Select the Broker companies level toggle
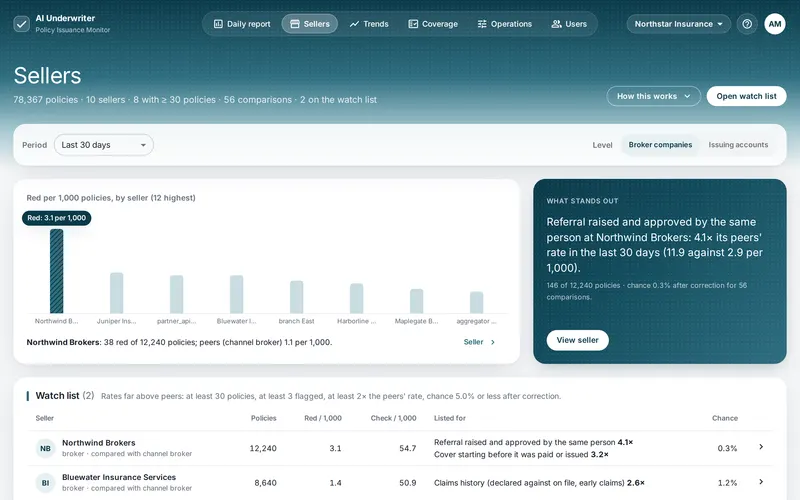The height and width of the screenshot is (500, 800). click(660, 145)
